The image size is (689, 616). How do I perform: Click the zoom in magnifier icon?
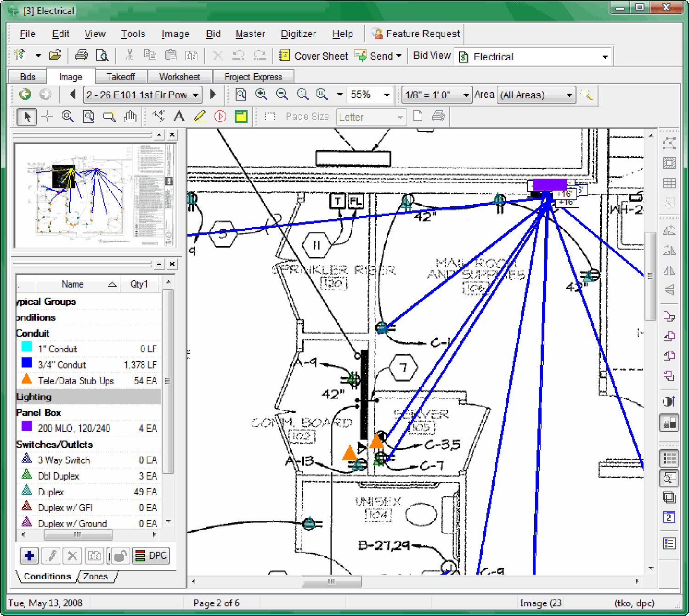261,95
